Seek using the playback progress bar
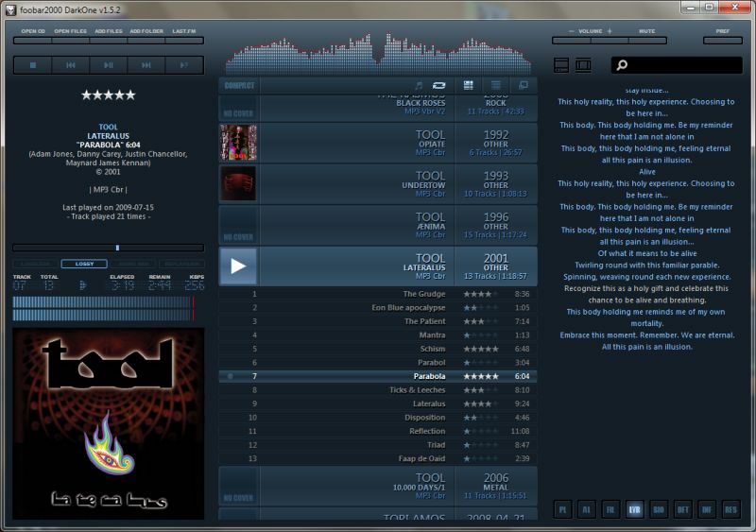This screenshot has height=532, width=756. coord(109,248)
